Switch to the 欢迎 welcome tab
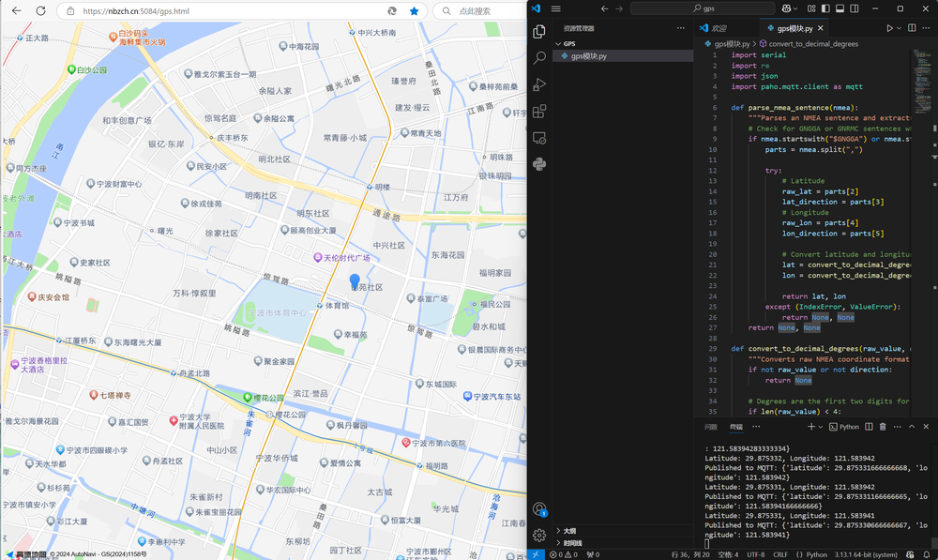 coord(719,28)
